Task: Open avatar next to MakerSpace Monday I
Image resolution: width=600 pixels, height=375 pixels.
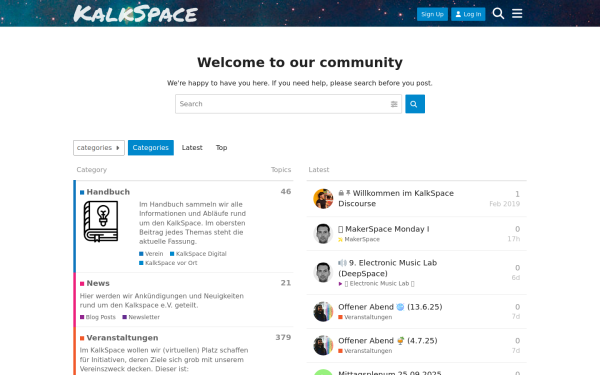Action: tap(323, 233)
